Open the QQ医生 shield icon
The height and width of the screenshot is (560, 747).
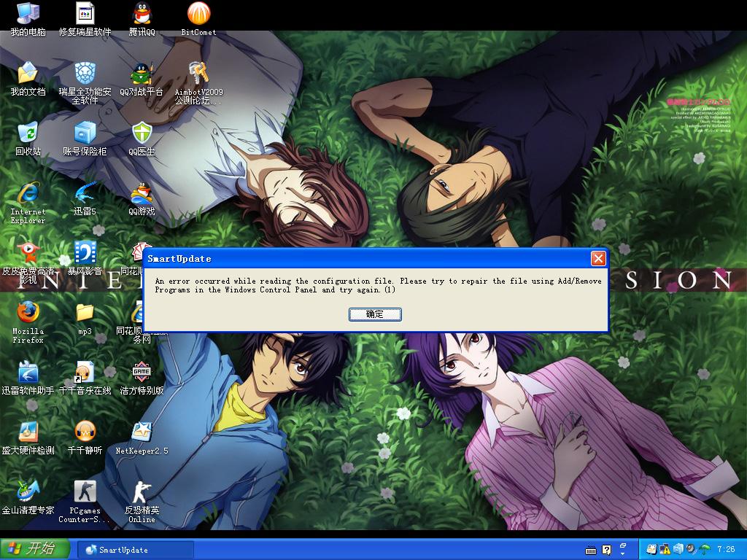(x=142, y=139)
